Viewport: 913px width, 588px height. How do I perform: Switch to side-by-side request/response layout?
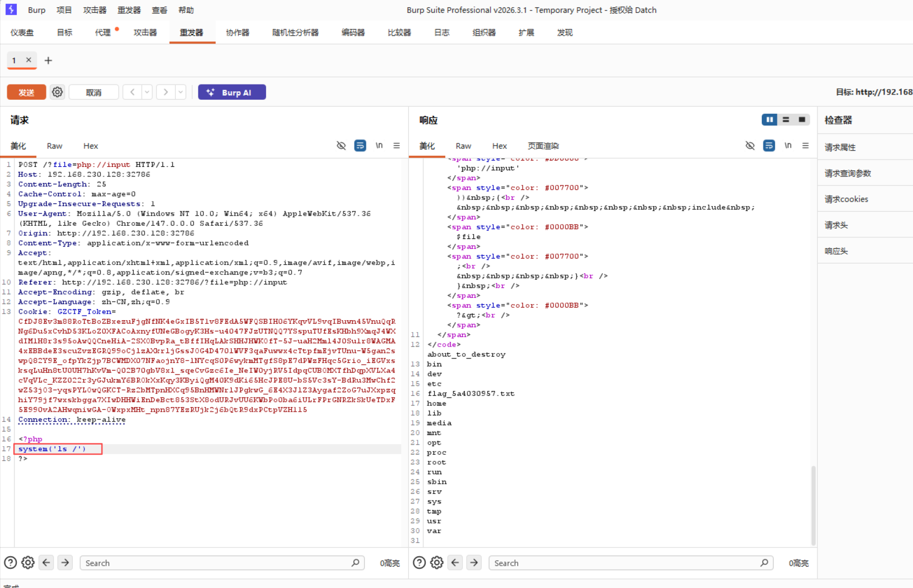coord(770,119)
